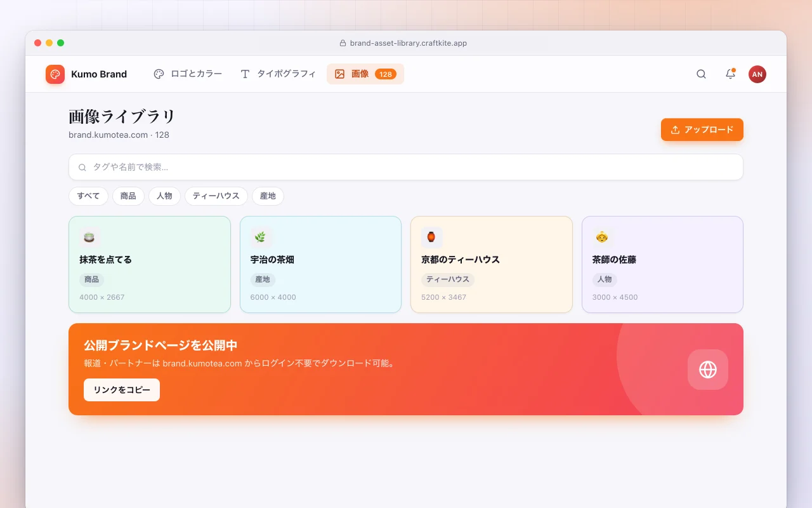
Task: Focus the タグや名前で検索 search field
Action: click(406, 167)
